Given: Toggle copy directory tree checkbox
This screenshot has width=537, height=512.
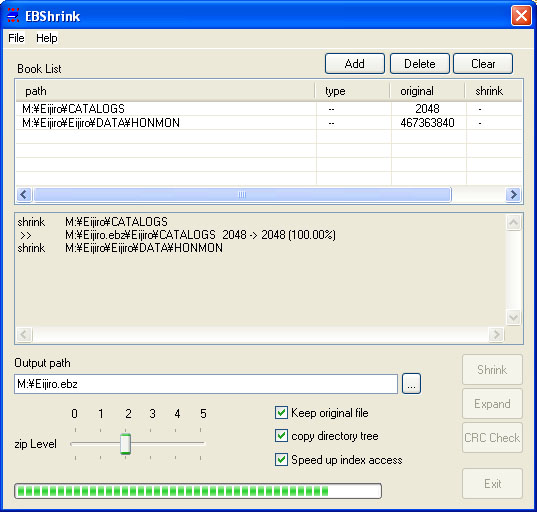Looking at the screenshot, I should coord(281,436).
